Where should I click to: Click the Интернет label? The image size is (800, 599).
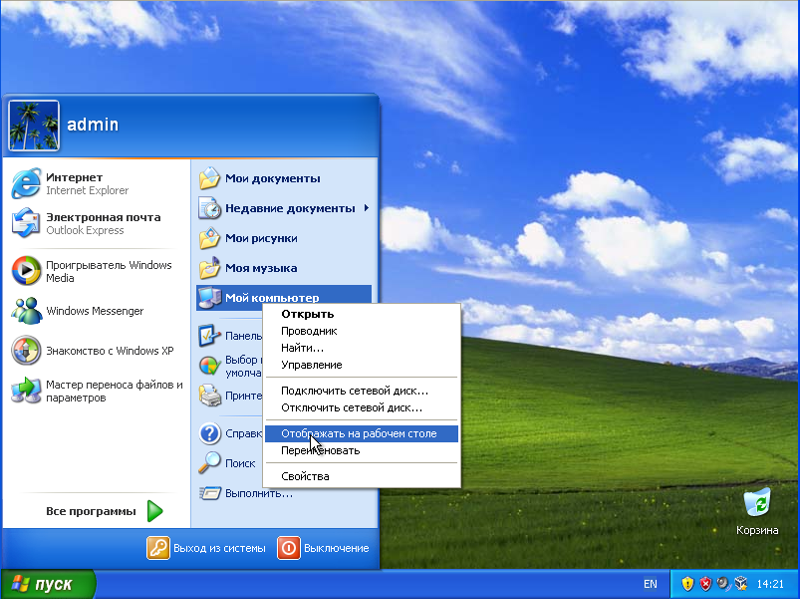74,177
